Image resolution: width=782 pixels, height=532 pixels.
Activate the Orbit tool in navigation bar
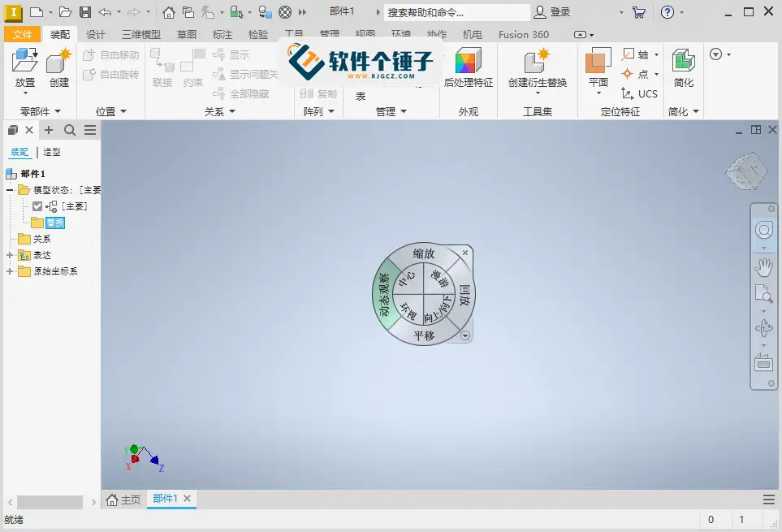pyautogui.click(x=764, y=327)
